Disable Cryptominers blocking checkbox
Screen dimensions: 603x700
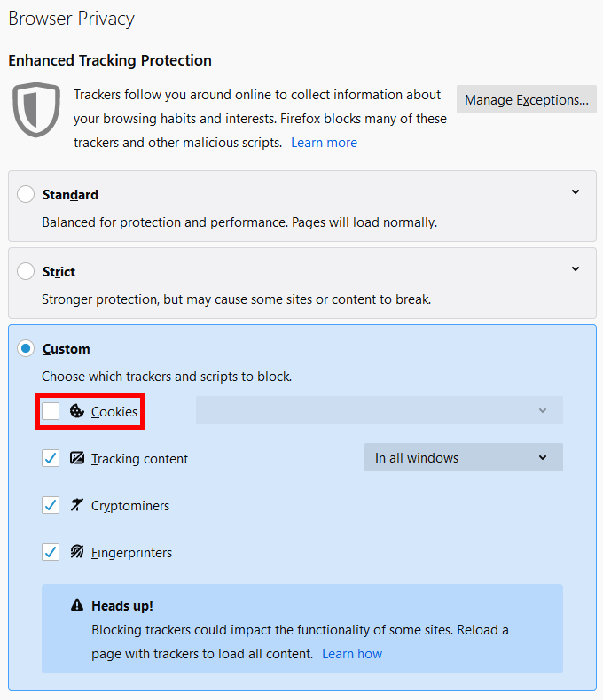tap(51, 505)
